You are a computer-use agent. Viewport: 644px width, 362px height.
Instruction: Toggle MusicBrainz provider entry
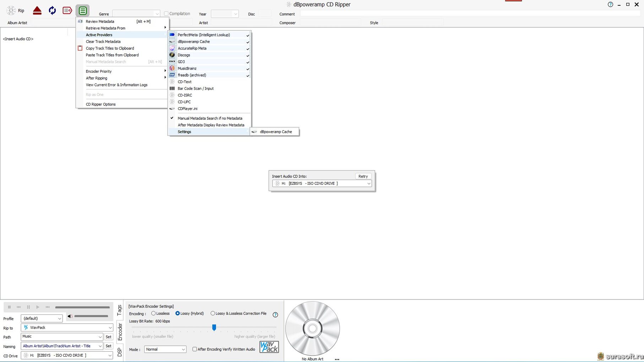point(210,68)
